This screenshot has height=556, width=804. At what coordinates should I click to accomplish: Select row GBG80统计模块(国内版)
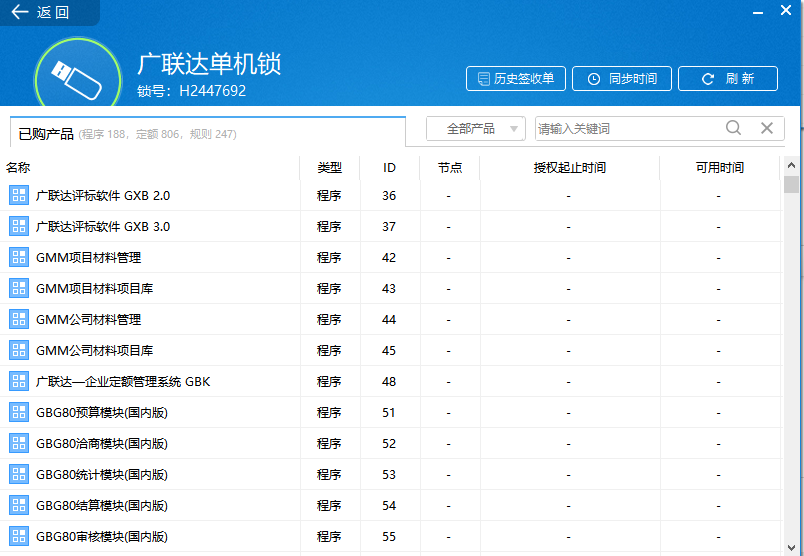click(391, 474)
